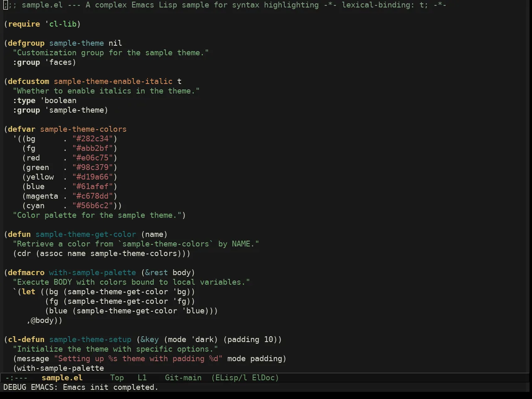Click the 'blue symbol in the let binding
The image size is (532, 399).
193,310
